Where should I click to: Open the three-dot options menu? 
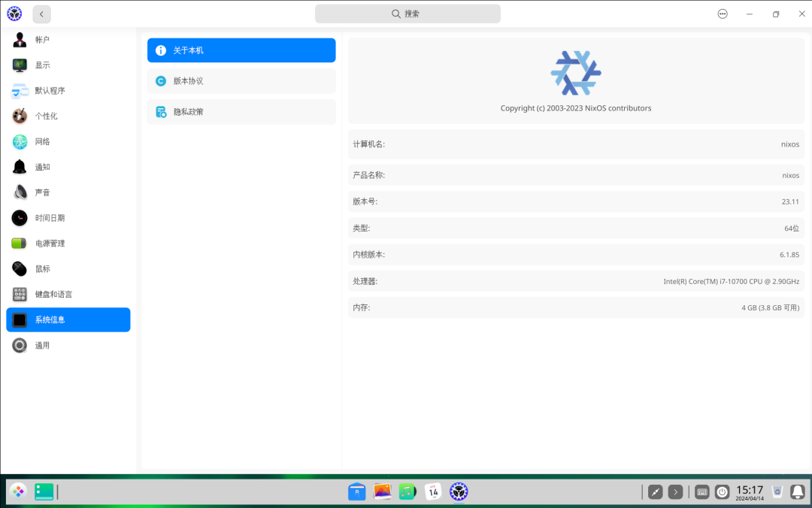(x=723, y=14)
